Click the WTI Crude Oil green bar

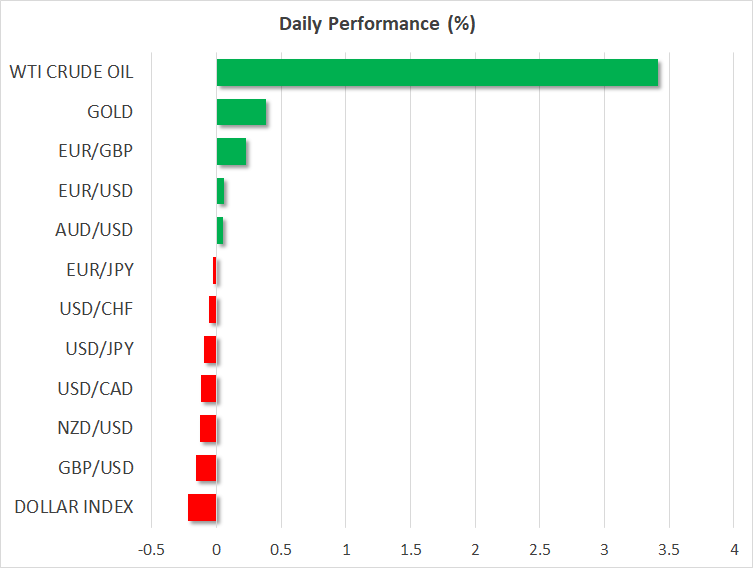click(x=437, y=73)
